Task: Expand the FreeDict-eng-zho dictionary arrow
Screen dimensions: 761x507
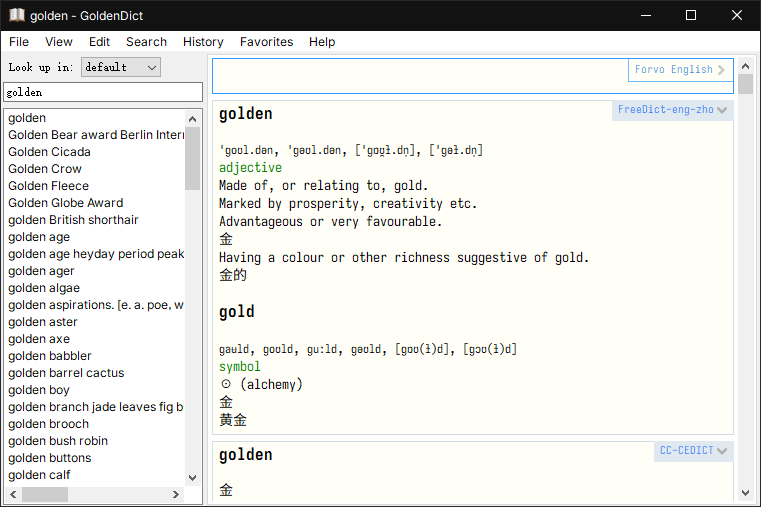Action: click(723, 110)
